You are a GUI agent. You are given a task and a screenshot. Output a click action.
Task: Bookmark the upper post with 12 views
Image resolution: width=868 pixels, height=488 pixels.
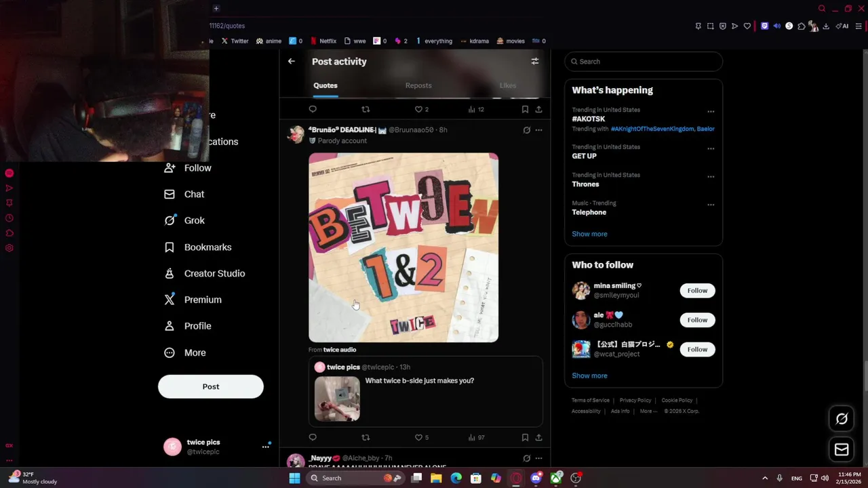(525, 109)
